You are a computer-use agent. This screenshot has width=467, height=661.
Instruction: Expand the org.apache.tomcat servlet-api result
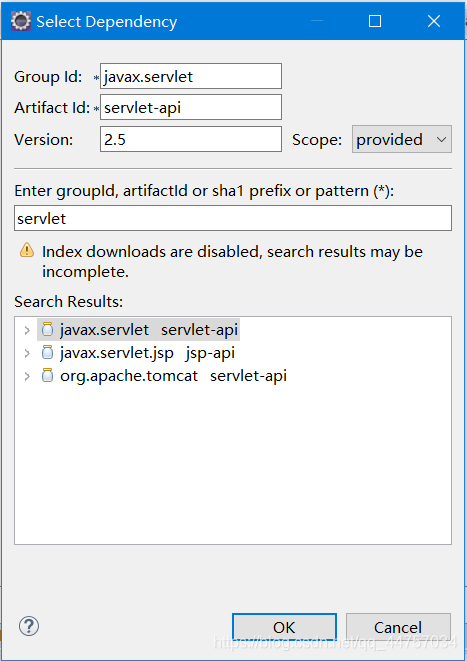(x=27, y=376)
